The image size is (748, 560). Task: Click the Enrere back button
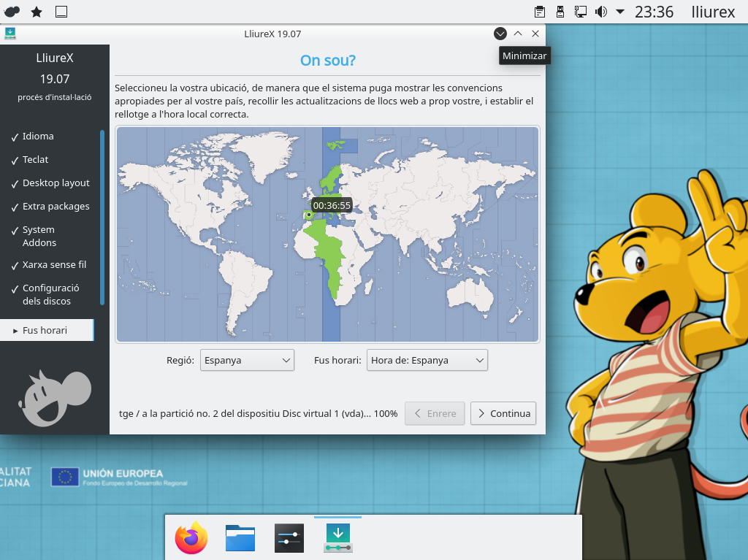coord(435,413)
